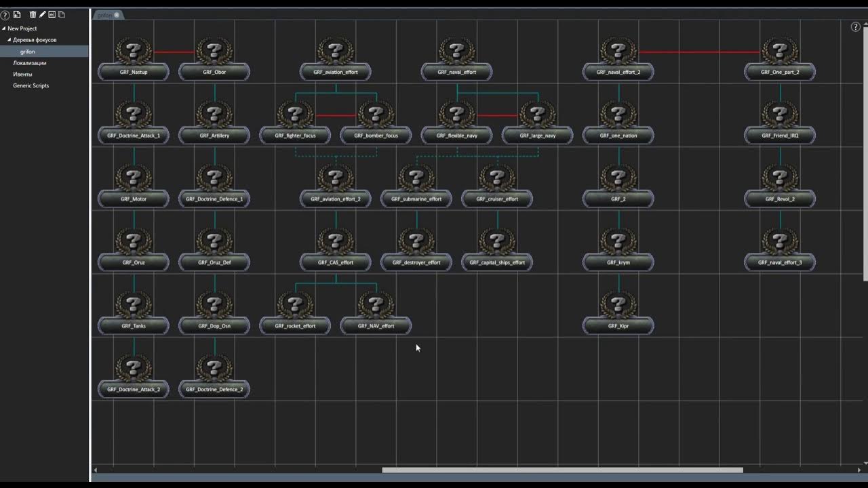Select the GRF_Revol_2 focus node
This screenshot has height=488, width=868.
[780, 186]
